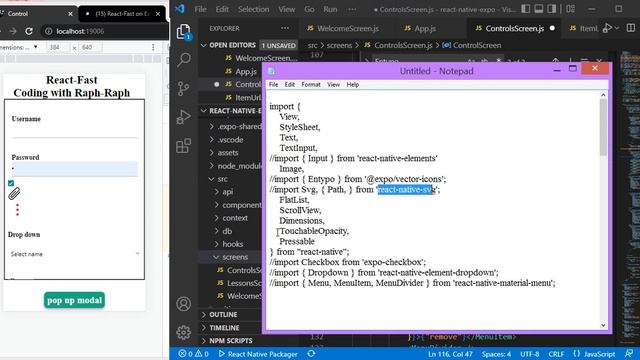Screen dimensions: 640x360
Task: Open VS Code Selection menu
Action: click(x=253, y=9)
